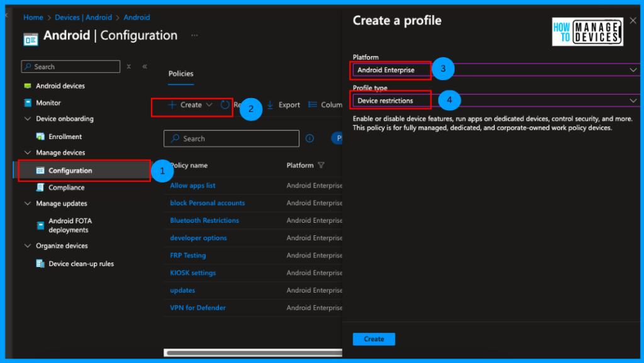Click the Device clean-up rules icon
This screenshot has height=363, width=644.
click(x=40, y=264)
